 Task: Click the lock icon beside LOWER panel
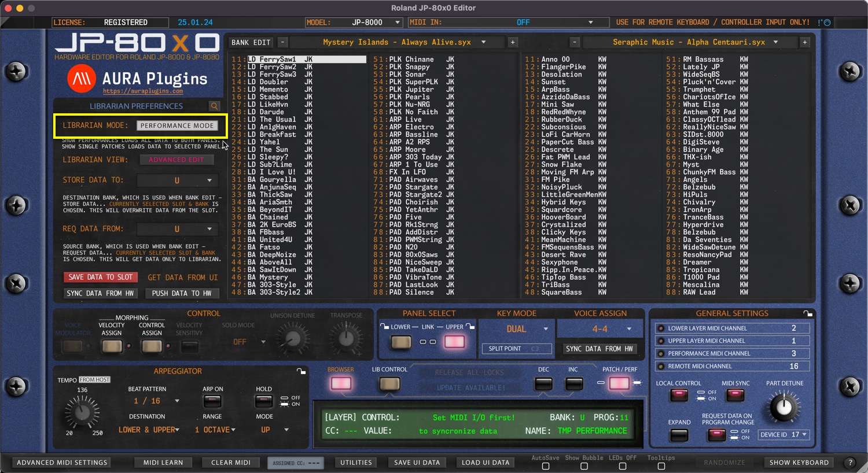(x=384, y=327)
